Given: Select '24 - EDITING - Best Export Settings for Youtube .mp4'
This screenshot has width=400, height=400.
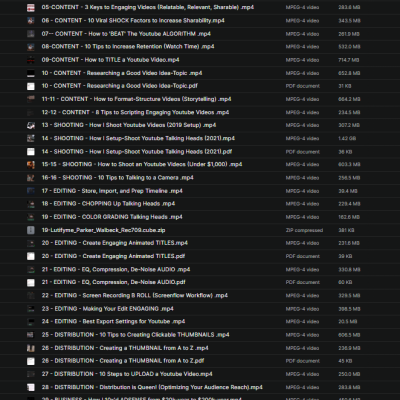Looking at the screenshot, I should [x=113, y=322].
